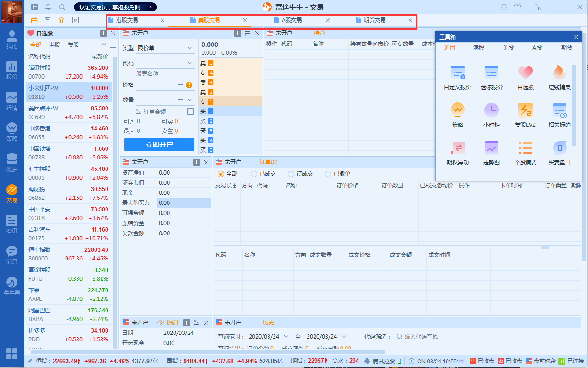Open 行情 in the left sidebar
The height and width of the screenshot is (368, 588).
[x=12, y=101]
